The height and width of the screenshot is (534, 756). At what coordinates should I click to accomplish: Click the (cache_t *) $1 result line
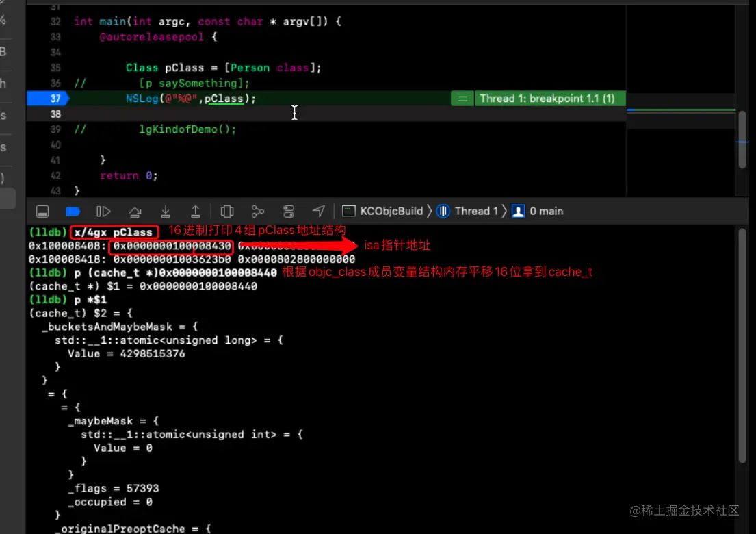click(x=143, y=287)
